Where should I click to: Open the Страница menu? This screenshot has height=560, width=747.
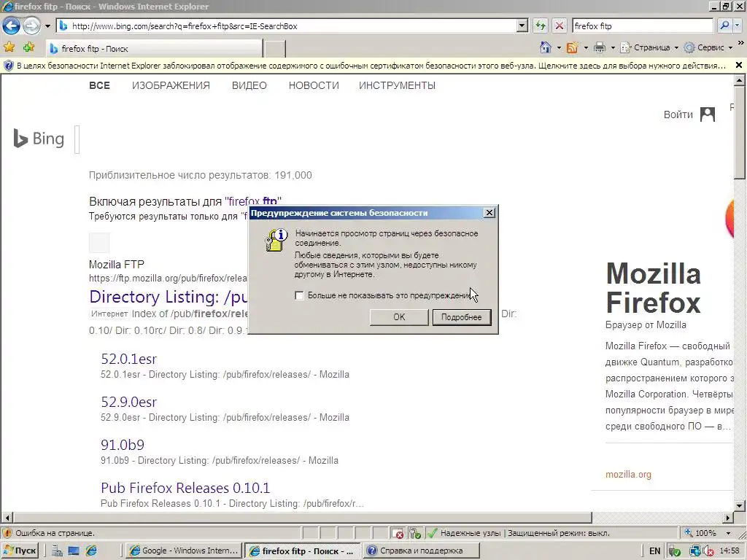pyautogui.click(x=649, y=47)
